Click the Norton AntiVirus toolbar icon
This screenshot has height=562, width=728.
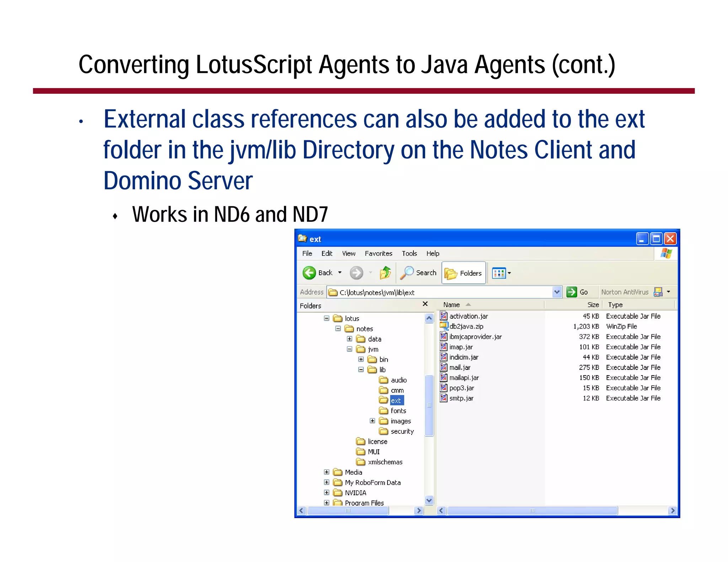tap(658, 292)
